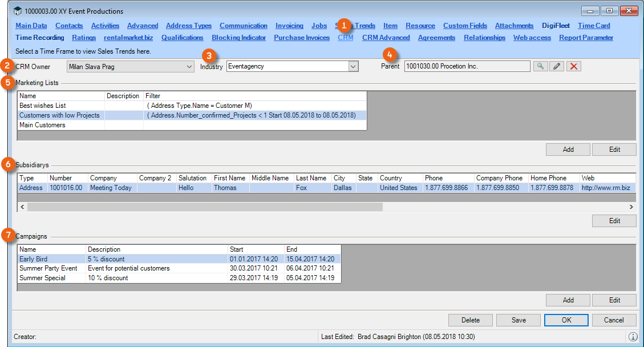Expand the Industry dropdown list

click(353, 67)
